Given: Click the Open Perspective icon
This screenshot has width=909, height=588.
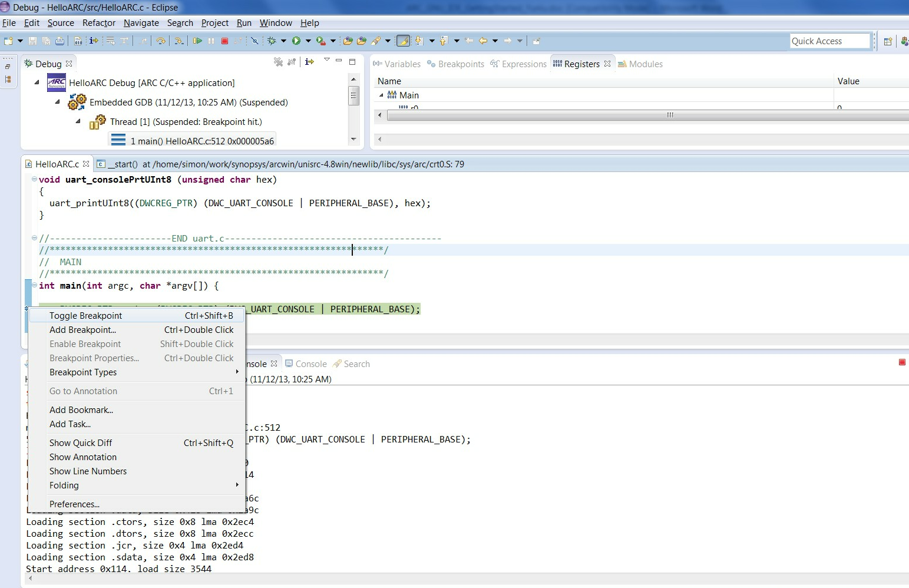Looking at the screenshot, I should pos(888,41).
